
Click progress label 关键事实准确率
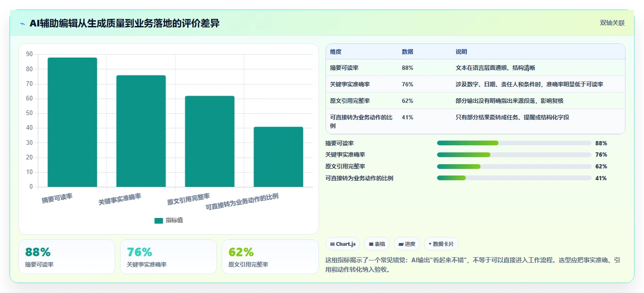(345, 155)
